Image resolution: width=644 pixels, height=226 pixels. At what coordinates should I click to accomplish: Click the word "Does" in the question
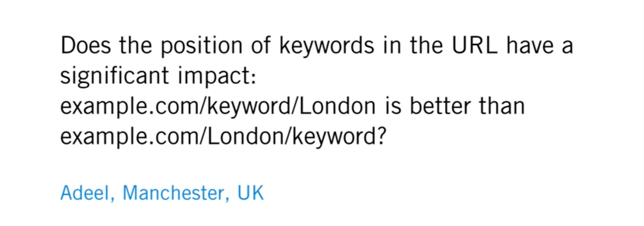point(86,45)
